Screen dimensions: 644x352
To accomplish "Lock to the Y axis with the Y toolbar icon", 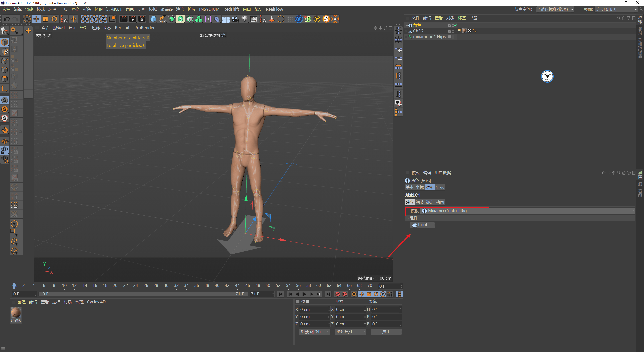I will point(94,19).
